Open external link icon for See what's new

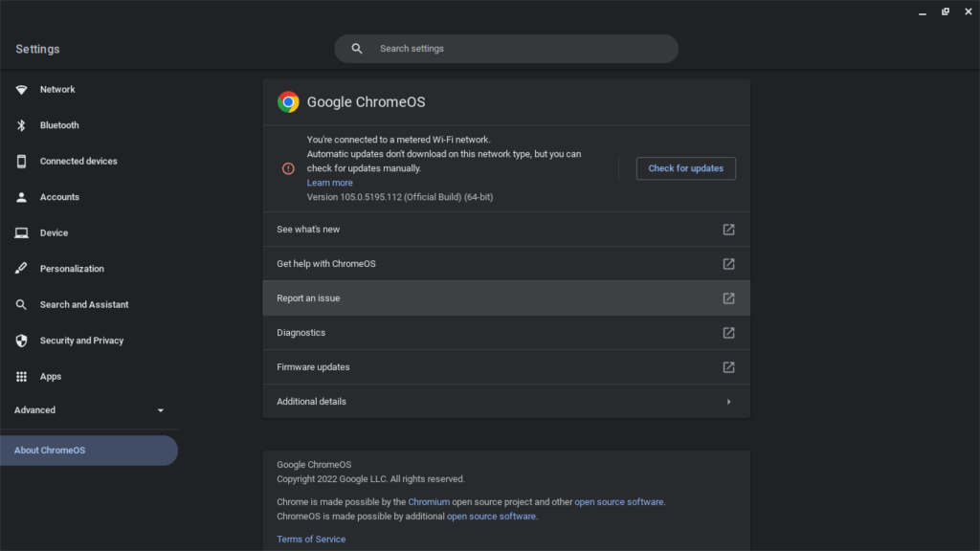pyautogui.click(x=728, y=230)
